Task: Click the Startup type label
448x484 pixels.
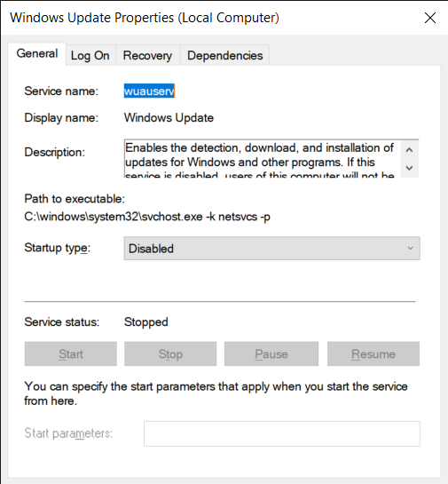Action: pyautogui.click(x=58, y=248)
